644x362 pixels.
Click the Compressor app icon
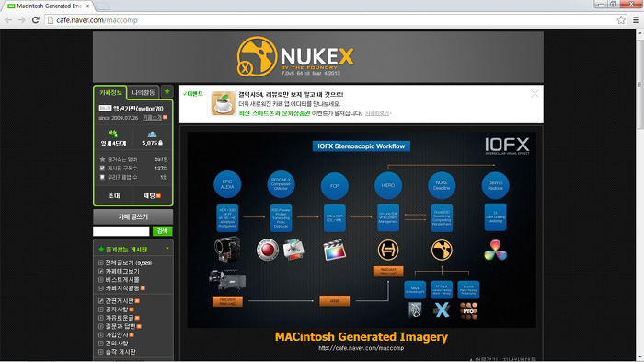click(x=293, y=250)
